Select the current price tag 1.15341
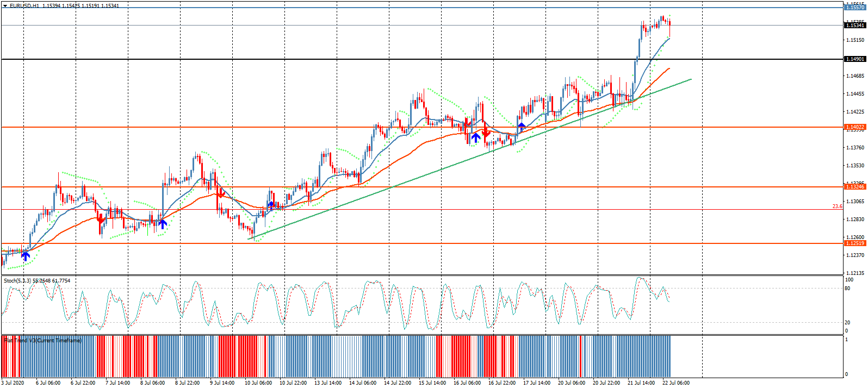 pos(854,26)
